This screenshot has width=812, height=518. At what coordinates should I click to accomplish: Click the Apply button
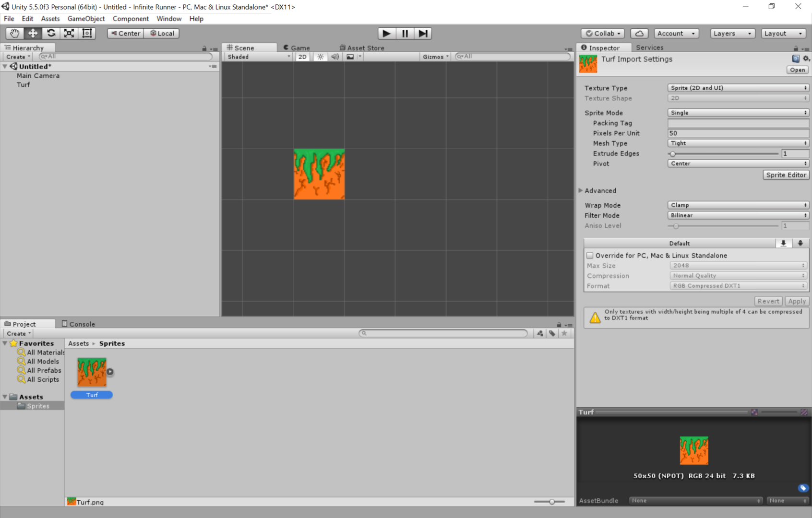click(797, 301)
